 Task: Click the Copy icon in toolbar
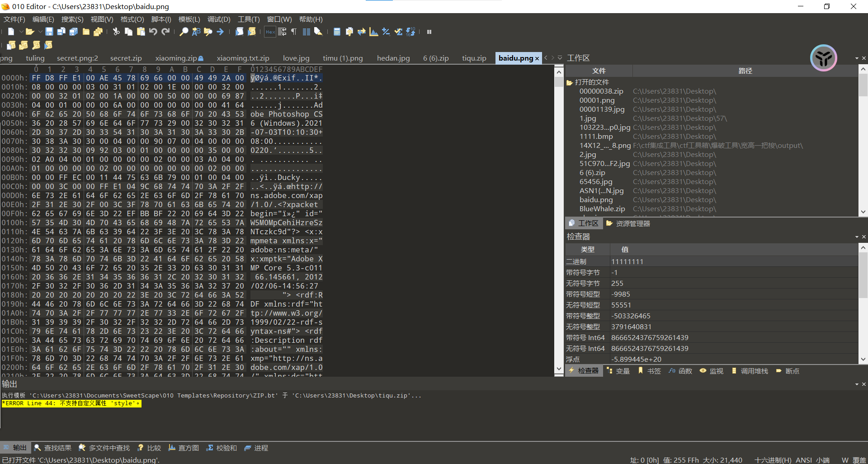pyautogui.click(x=128, y=32)
